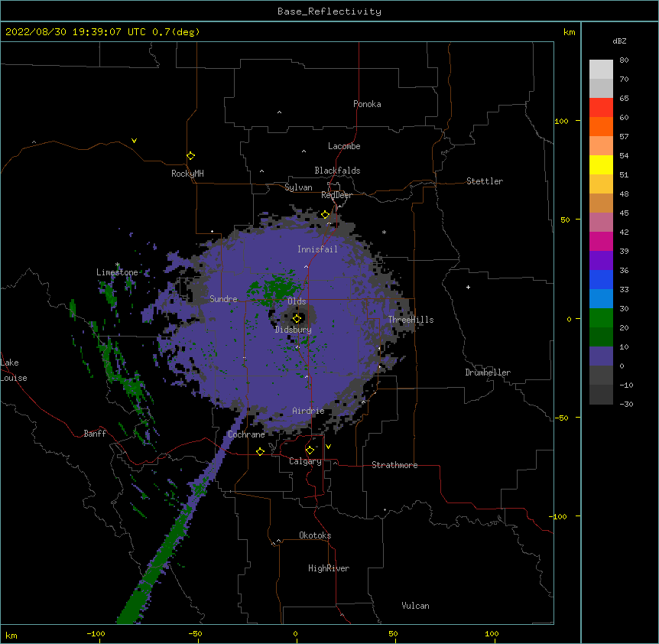659x644 pixels.
Task: Click the Ponoka city label
Action: 367,104
